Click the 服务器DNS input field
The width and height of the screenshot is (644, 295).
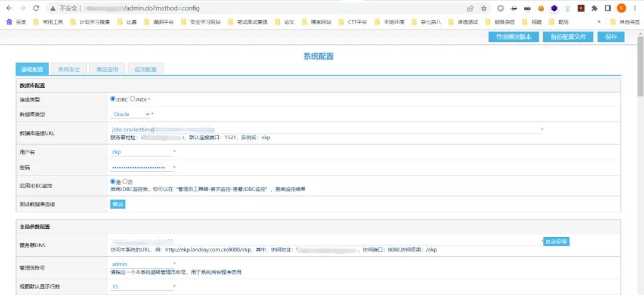click(326, 241)
